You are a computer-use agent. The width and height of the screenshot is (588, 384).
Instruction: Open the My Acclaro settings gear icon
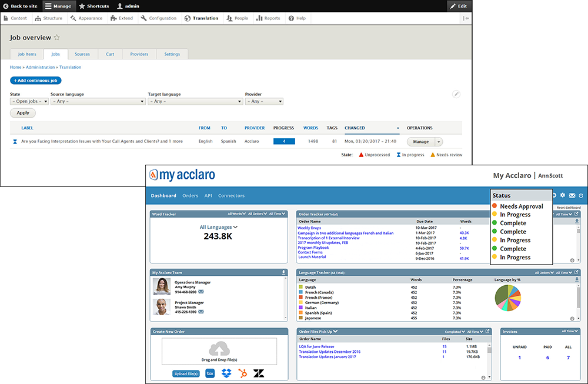562,195
